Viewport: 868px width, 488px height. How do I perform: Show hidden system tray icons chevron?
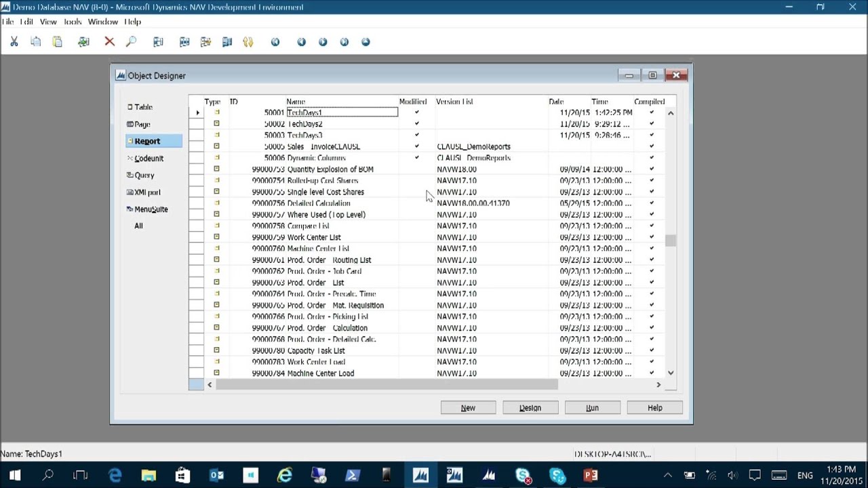(x=667, y=476)
